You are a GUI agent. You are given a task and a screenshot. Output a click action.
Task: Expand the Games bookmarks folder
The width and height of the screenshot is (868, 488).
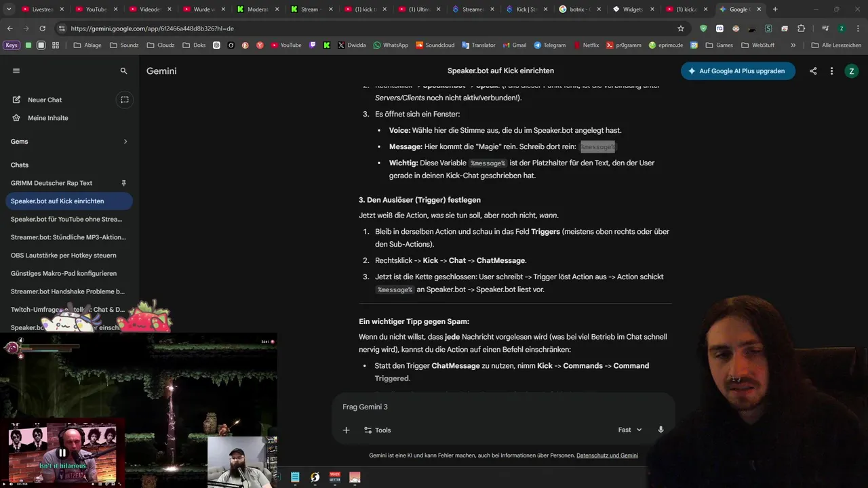click(720, 45)
